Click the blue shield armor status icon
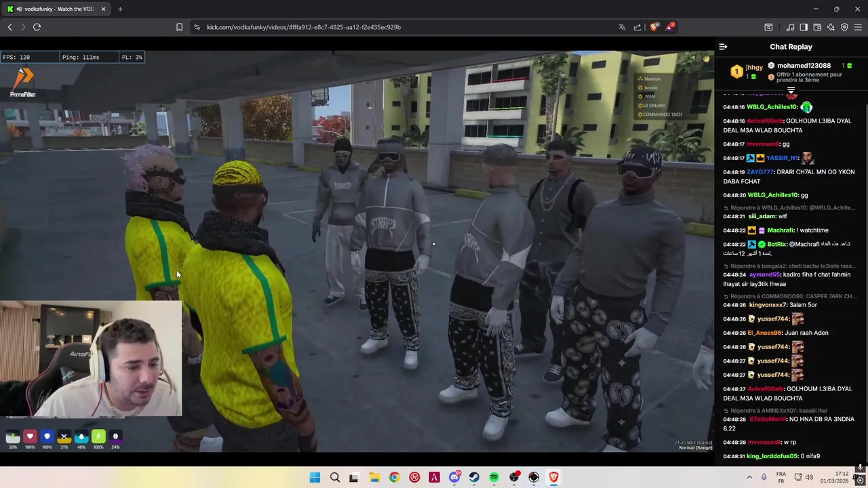This screenshot has height=488, width=868. (47, 437)
